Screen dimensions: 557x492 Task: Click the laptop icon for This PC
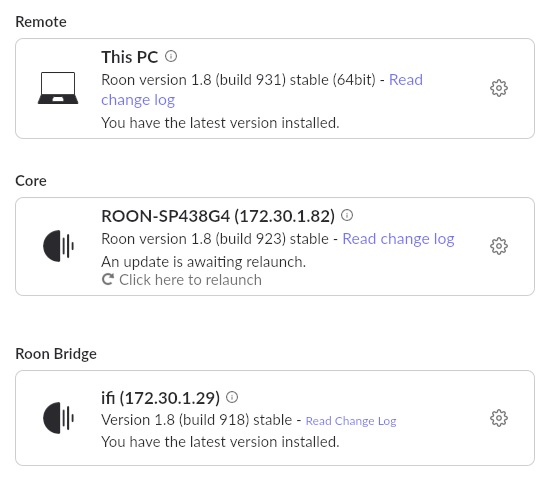pos(58,88)
